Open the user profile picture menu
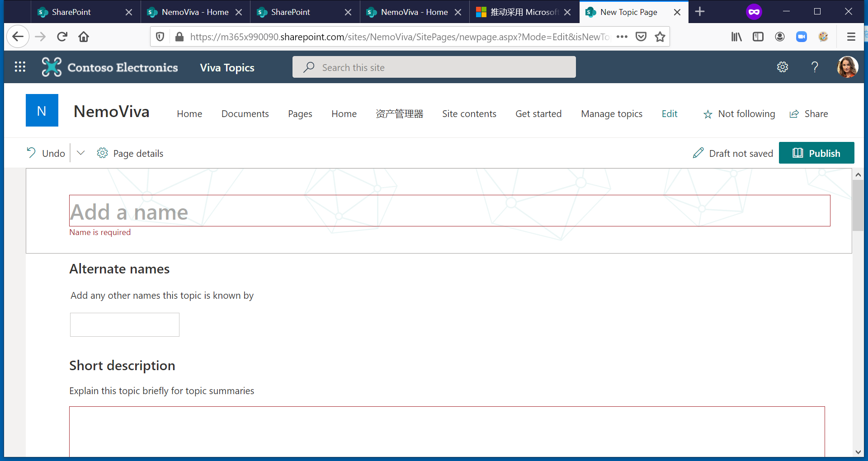This screenshot has height=461, width=868. [847, 67]
